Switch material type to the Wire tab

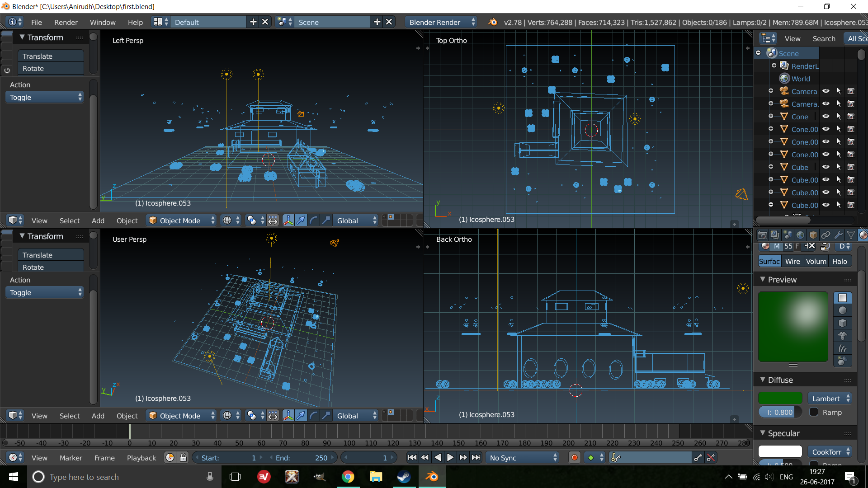[792, 261]
